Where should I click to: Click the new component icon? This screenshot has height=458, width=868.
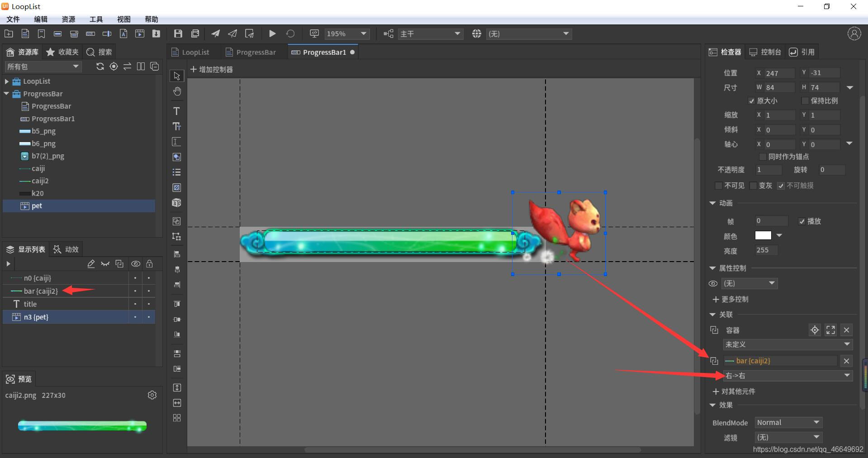tap(25, 34)
